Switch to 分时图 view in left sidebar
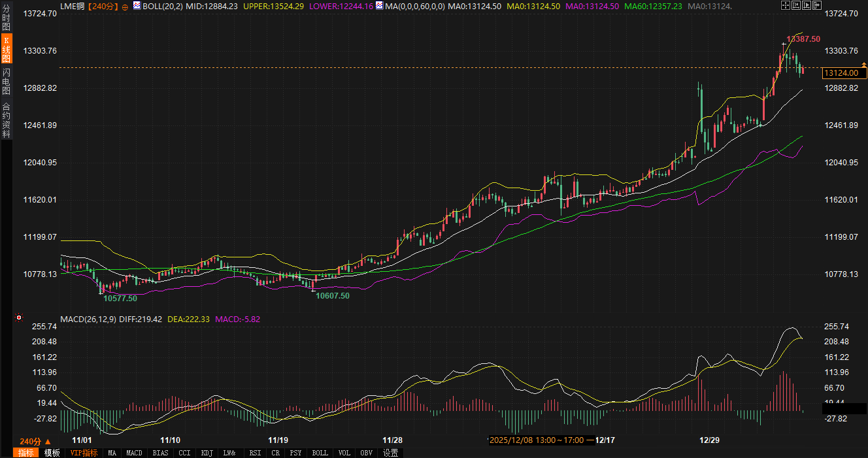 (6, 18)
